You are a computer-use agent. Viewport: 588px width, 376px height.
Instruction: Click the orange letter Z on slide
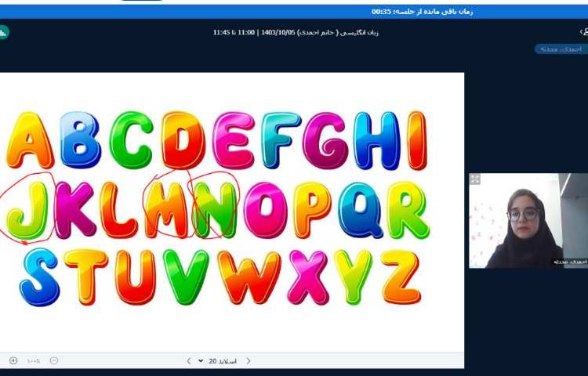click(402, 277)
